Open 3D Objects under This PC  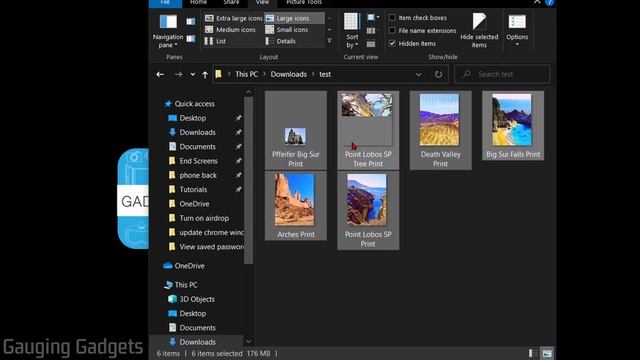(197, 299)
